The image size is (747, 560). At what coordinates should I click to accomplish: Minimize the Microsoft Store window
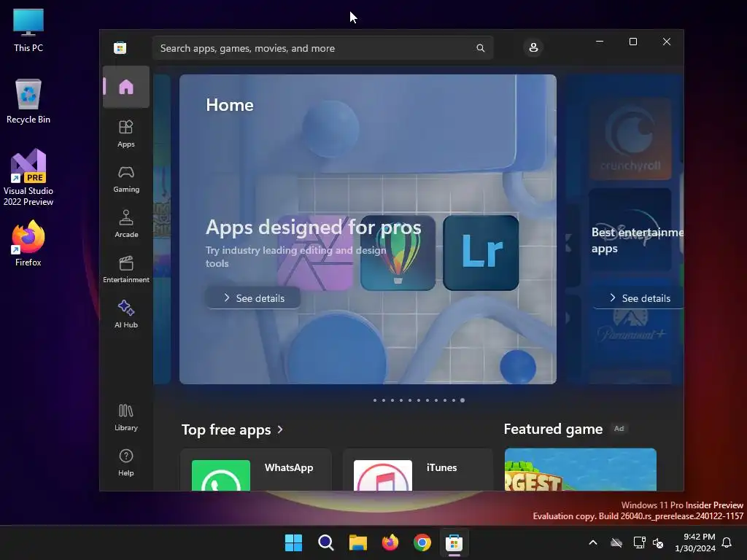pos(600,42)
